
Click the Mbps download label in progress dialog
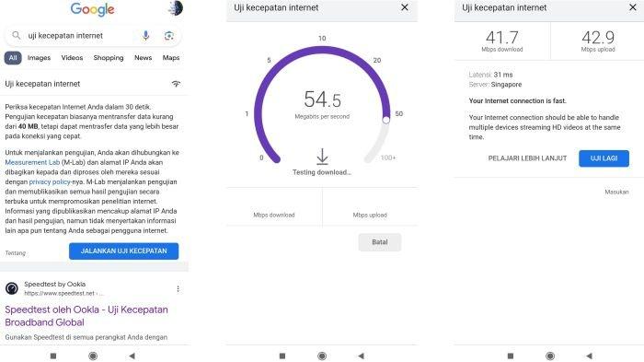pos(274,215)
